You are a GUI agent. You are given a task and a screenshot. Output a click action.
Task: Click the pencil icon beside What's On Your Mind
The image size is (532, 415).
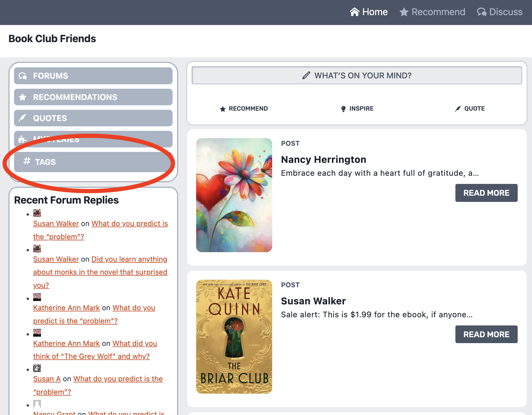306,75
